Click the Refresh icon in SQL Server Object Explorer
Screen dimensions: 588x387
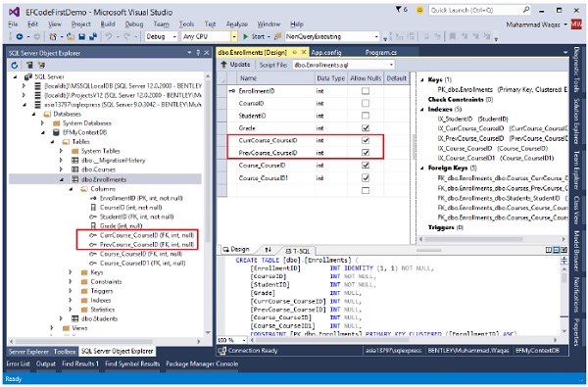point(15,66)
